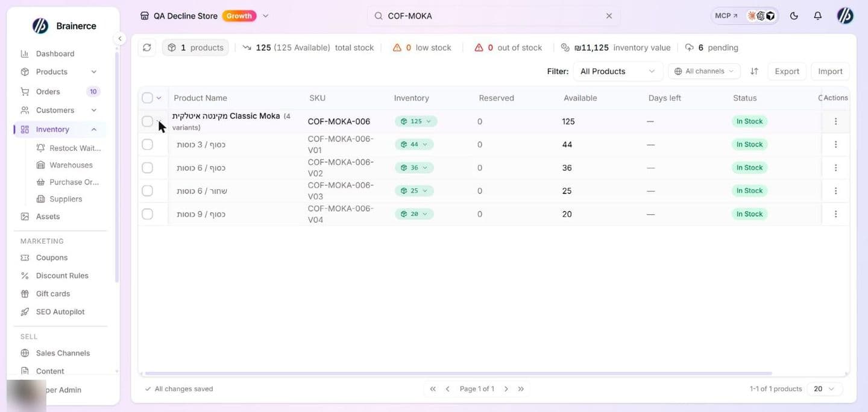Open actions menu for COF-MOKA-006-V04 row
868x412 pixels.
click(x=835, y=214)
